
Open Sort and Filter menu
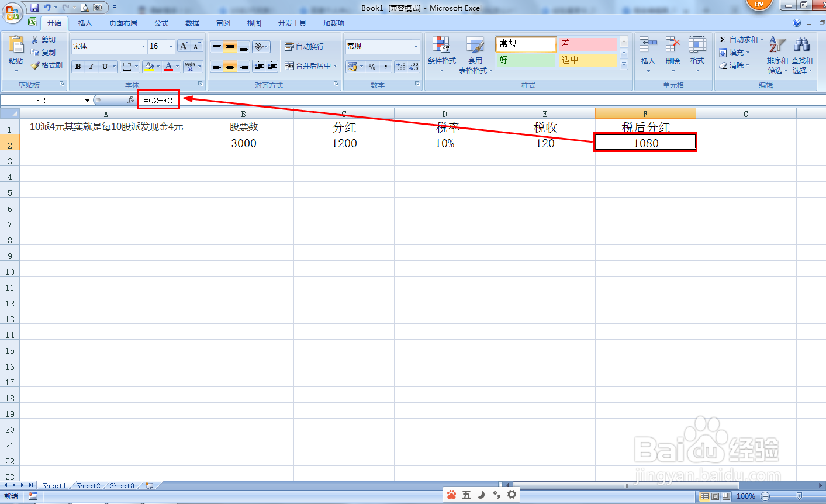click(777, 54)
